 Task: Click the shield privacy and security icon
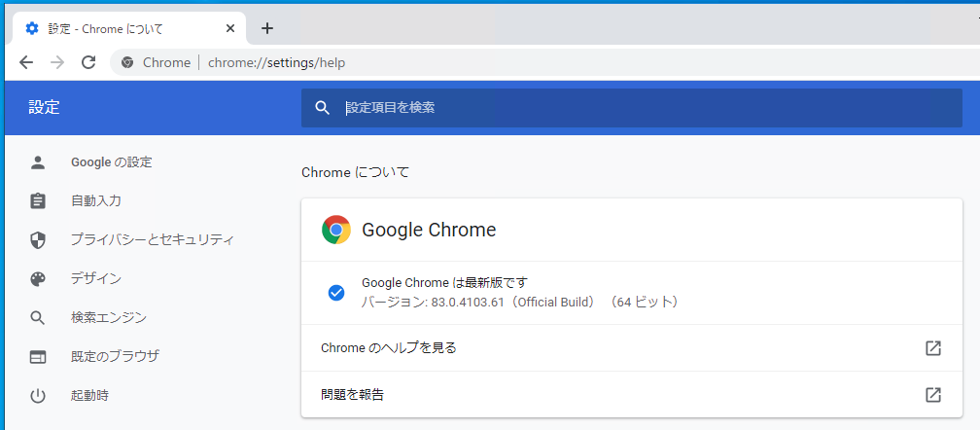[x=38, y=240]
